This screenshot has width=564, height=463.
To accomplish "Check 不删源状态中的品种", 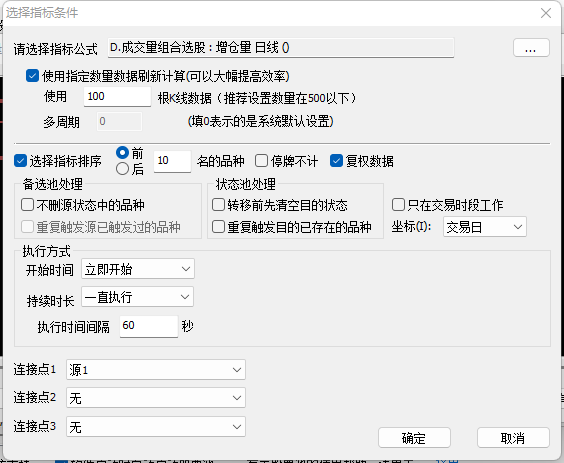I will click(28, 205).
